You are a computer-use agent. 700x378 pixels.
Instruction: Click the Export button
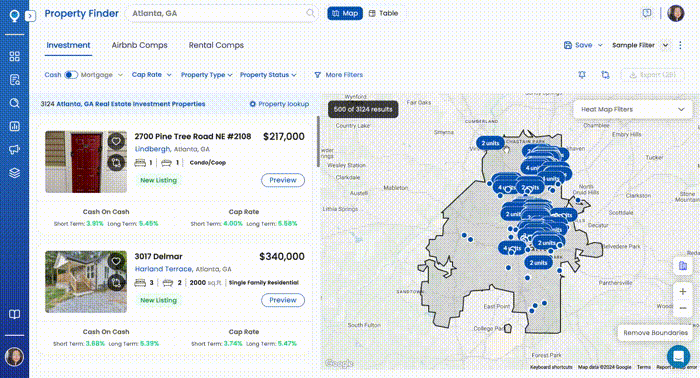coord(652,75)
